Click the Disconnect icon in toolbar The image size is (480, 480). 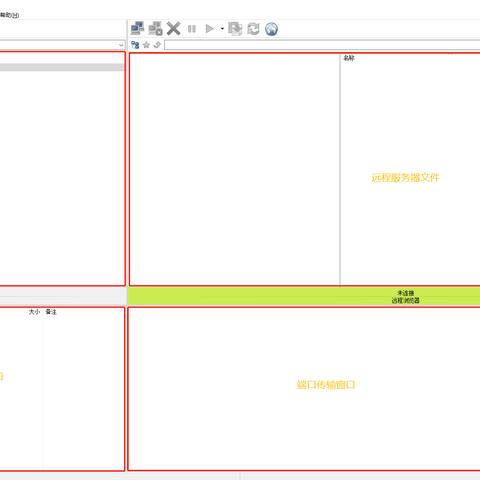click(x=155, y=29)
